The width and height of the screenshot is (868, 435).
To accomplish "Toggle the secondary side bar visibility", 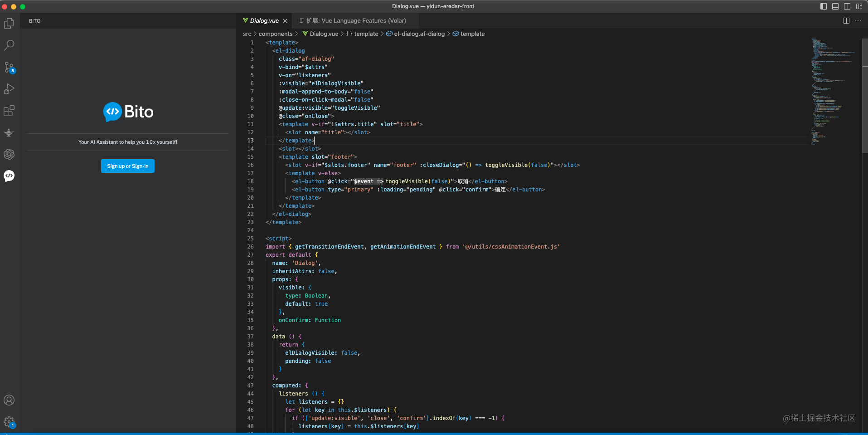I will tap(847, 6).
